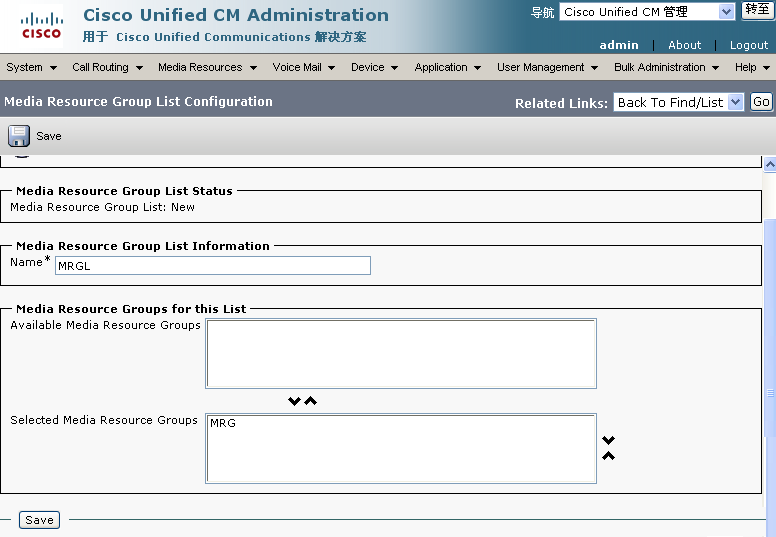
Task: Move MRG down in selected order
Action: (x=608, y=439)
